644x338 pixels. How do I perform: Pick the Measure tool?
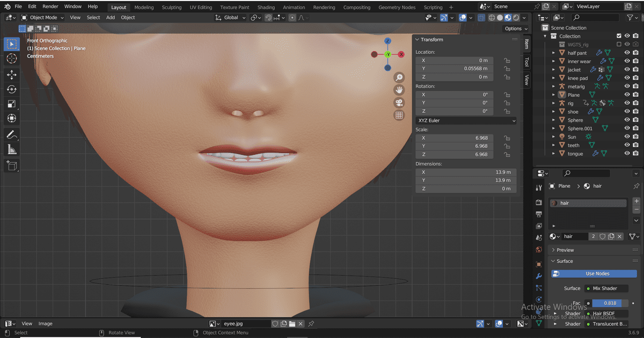point(12,149)
